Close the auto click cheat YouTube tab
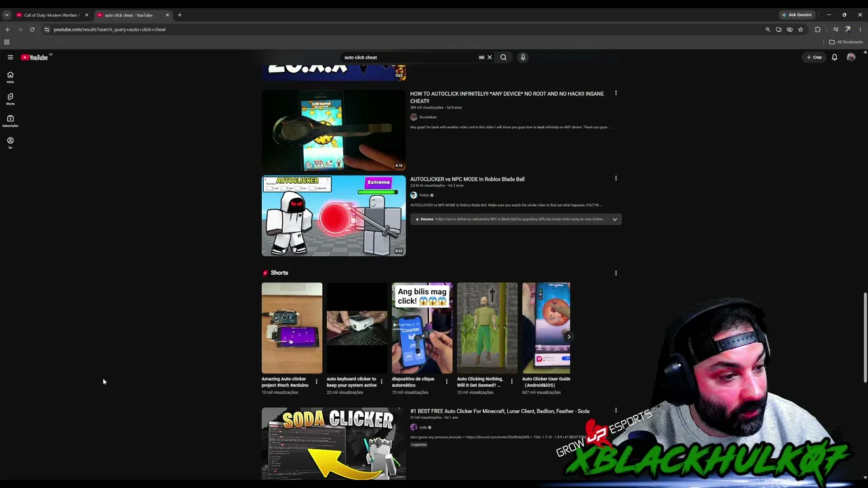Image resolution: width=868 pixels, height=488 pixels. click(x=167, y=15)
